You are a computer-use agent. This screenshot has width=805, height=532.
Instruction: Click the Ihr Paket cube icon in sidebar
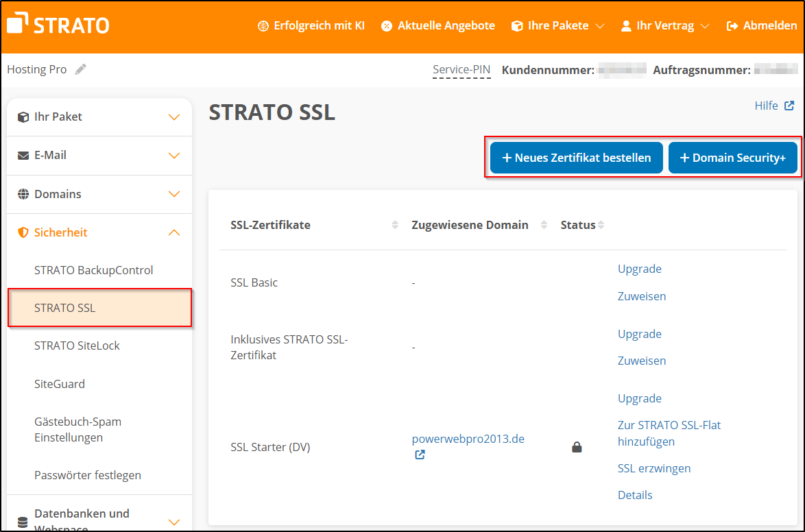(x=23, y=117)
